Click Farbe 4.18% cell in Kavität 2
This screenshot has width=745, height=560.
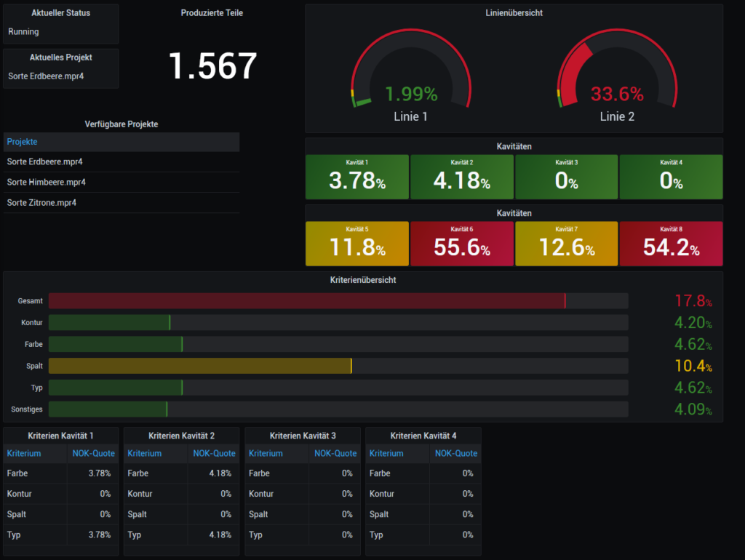[x=213, y=473]
